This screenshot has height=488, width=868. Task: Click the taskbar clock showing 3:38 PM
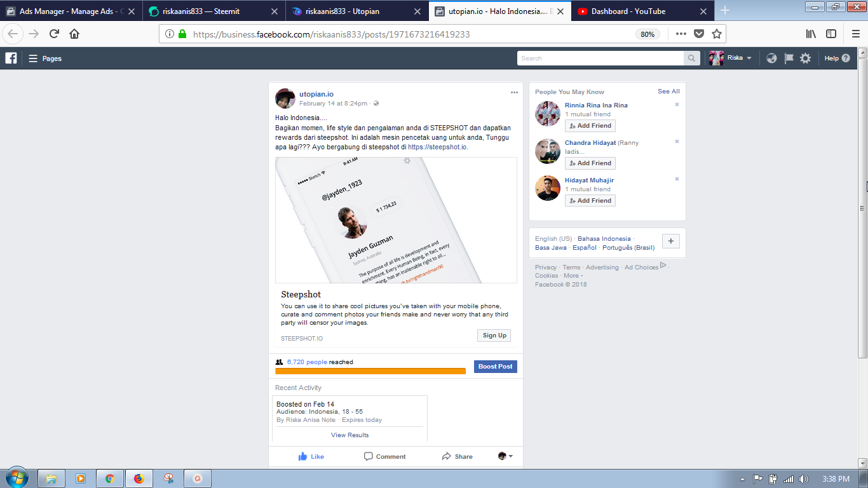click(836, 479)
